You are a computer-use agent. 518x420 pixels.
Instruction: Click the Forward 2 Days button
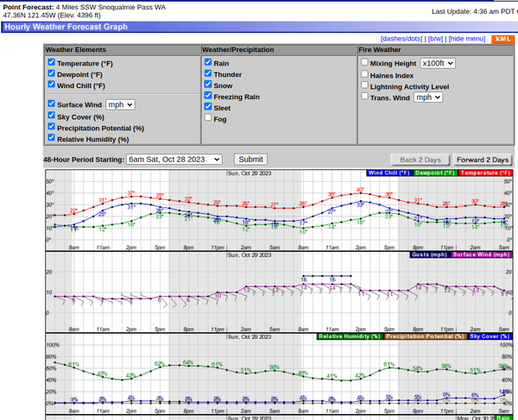click(x=483, y=160)
